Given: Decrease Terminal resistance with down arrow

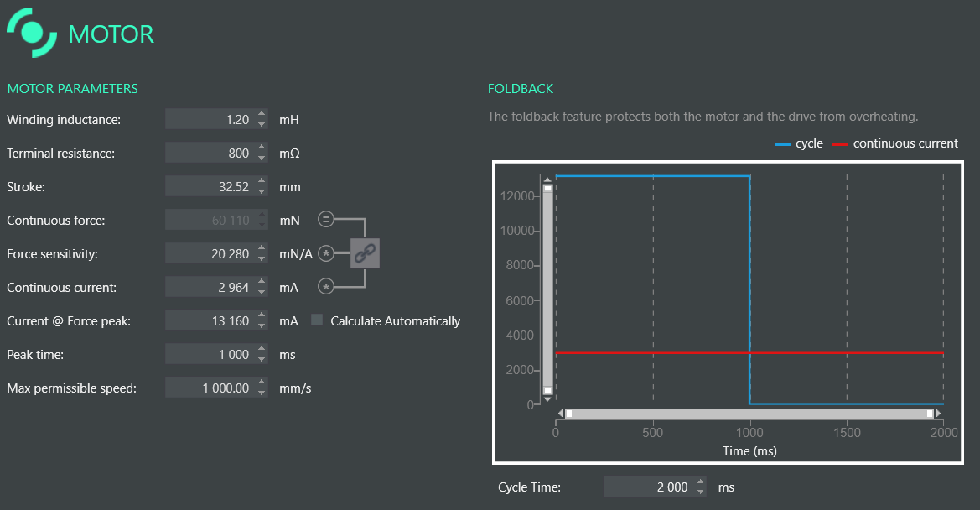Looking at the screenshot, I should [x=262, y=159].
